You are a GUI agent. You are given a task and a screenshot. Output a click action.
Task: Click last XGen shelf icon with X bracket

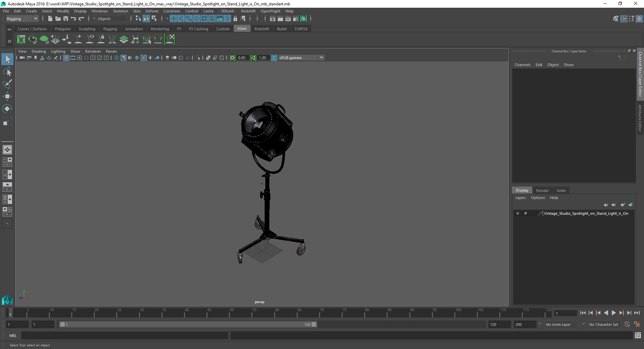[x=169, y=40]
